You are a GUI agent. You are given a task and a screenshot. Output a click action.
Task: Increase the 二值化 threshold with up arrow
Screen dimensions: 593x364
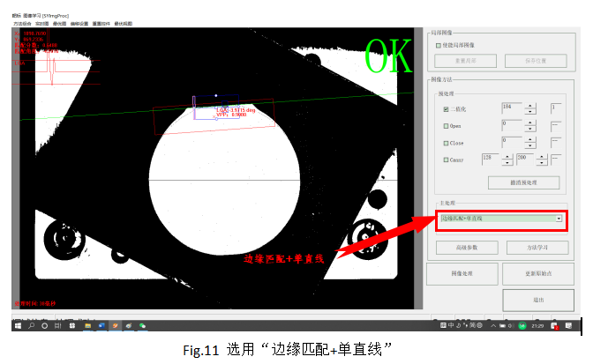[529, 106]
